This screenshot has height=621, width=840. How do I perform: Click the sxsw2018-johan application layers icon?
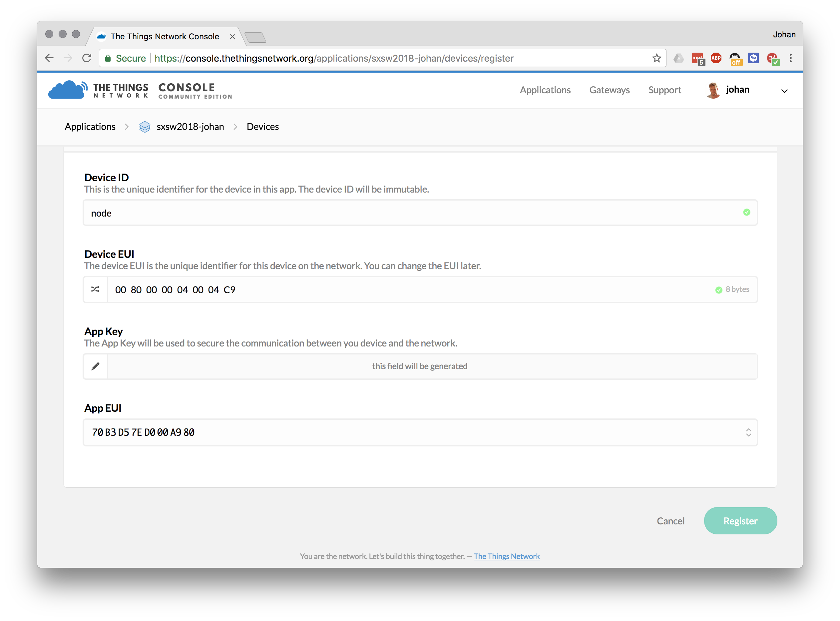145,127
